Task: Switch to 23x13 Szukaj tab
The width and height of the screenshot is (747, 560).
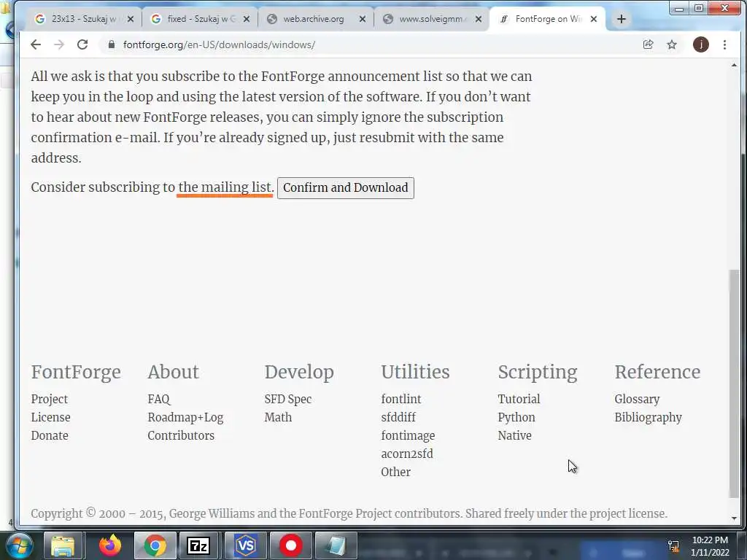Action: (x=84, y=19)
